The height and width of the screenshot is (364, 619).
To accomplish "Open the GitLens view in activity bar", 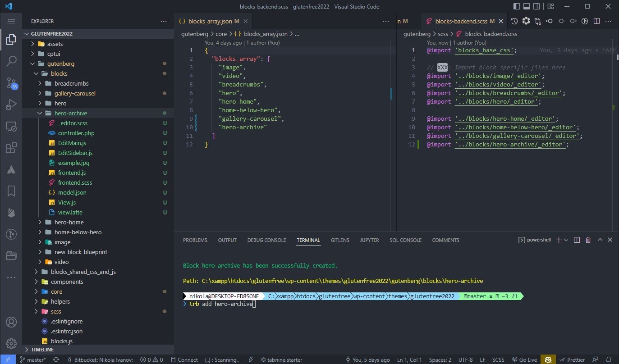I will point(11,234).
